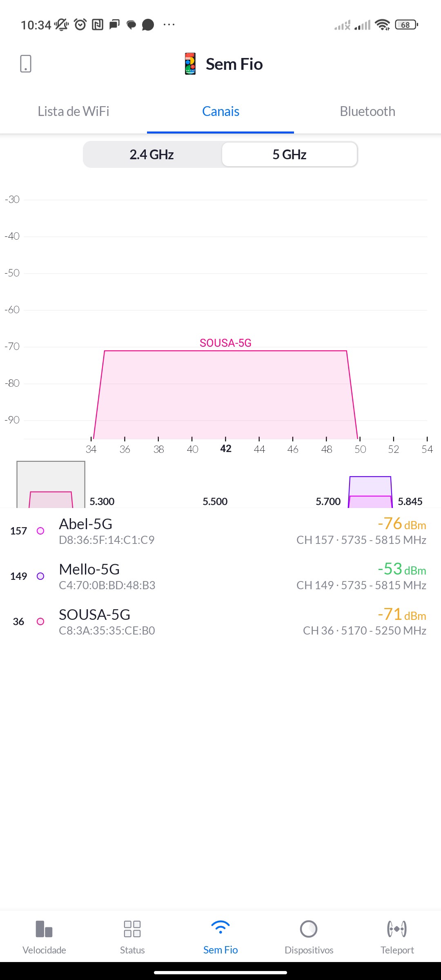Open the Teleport icon
Image resolution: width=441 pixels, height=980 pixels.
pyautogui.click(x=397, y=929)
